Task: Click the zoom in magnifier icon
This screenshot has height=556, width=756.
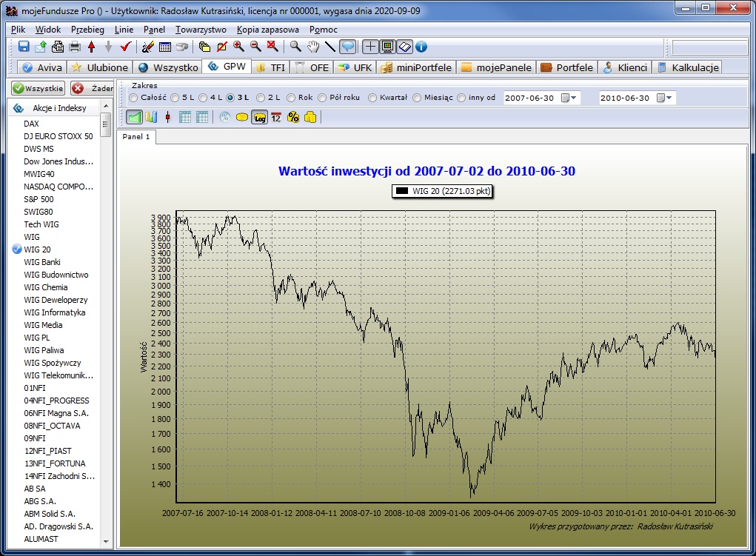Action: click(x=238, y=47)
